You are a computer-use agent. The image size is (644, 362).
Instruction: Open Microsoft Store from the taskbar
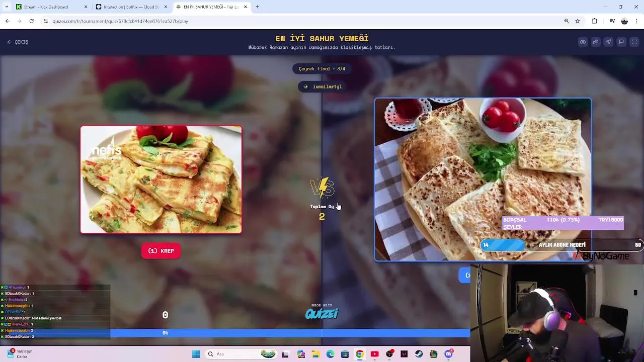[x=345, y=354]
